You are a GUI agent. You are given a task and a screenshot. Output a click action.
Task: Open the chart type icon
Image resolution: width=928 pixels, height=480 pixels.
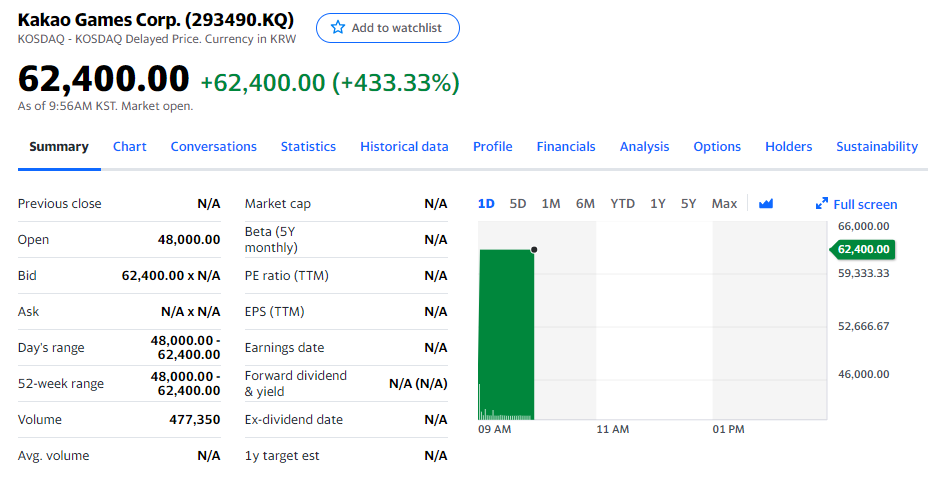(x=766, y=204)
